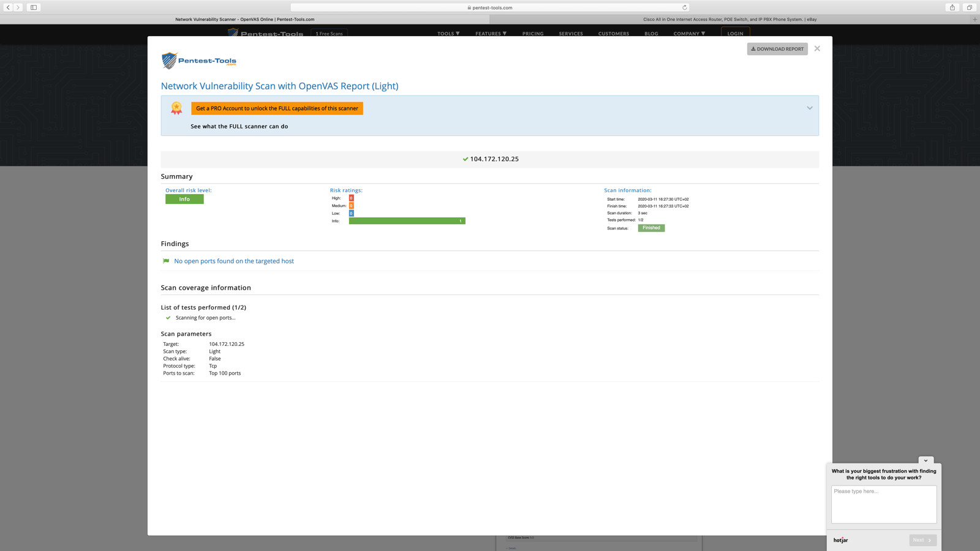Screen dimensions: 980x551
Task: Collapse hotjar survey with chevron
Action: point(925,460)
